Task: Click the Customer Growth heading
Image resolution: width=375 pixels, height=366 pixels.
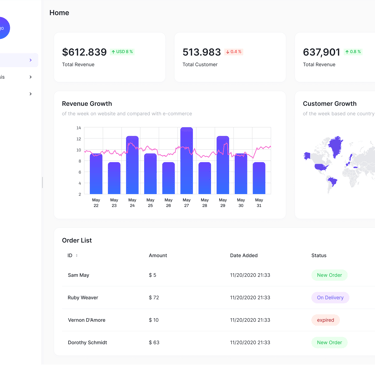Action: click(x=330, y=104)
